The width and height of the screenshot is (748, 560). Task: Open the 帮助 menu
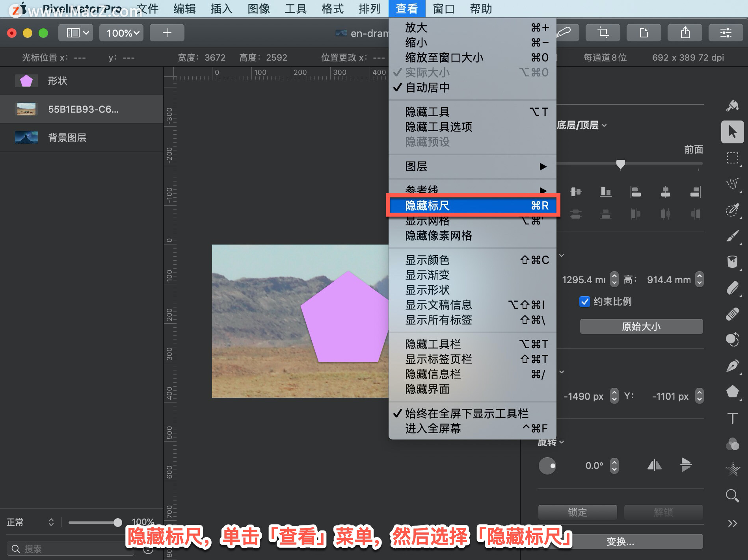pyautogui.click(x=481, y=9)
